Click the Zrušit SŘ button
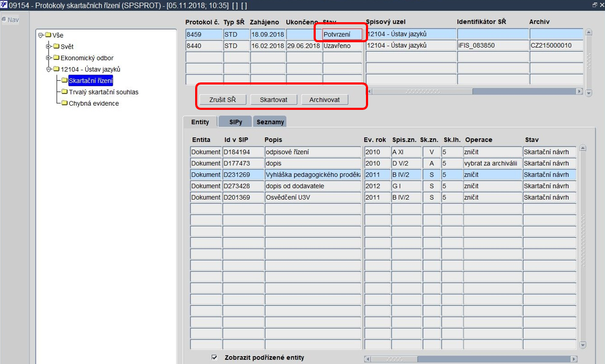Viewport: 605px width, 364px height. (x=223, y=99)
